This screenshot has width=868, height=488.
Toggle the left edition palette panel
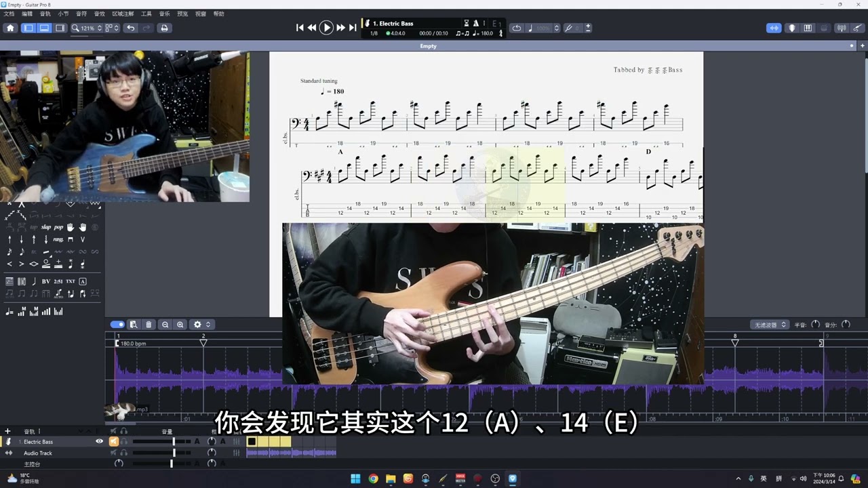pos(28,28)
